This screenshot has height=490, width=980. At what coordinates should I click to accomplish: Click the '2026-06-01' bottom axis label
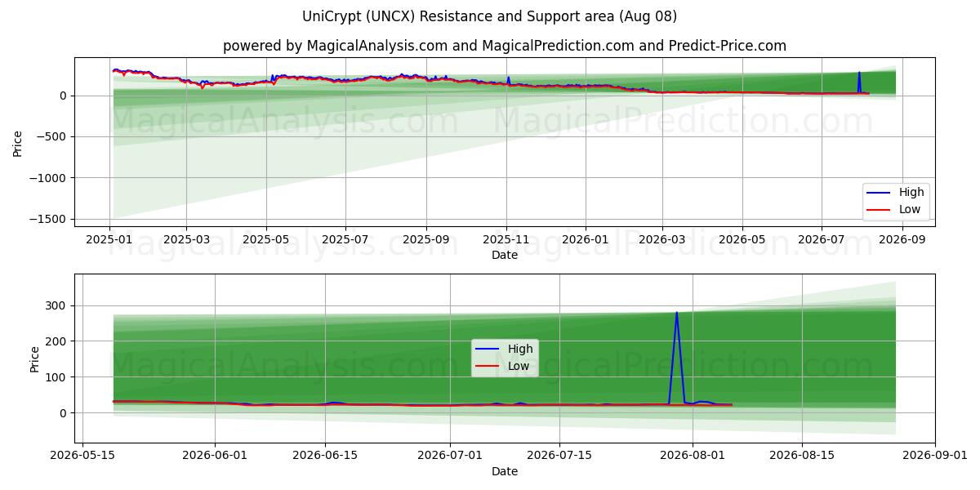215,456
